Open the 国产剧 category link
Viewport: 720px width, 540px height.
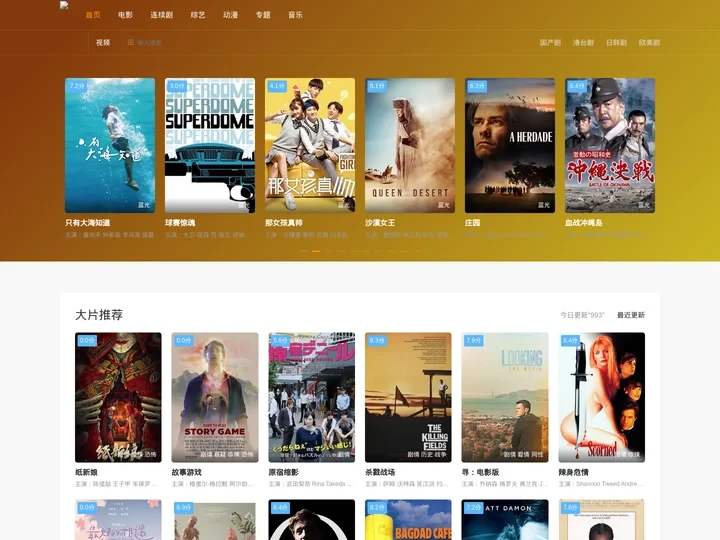coord(550,43)
